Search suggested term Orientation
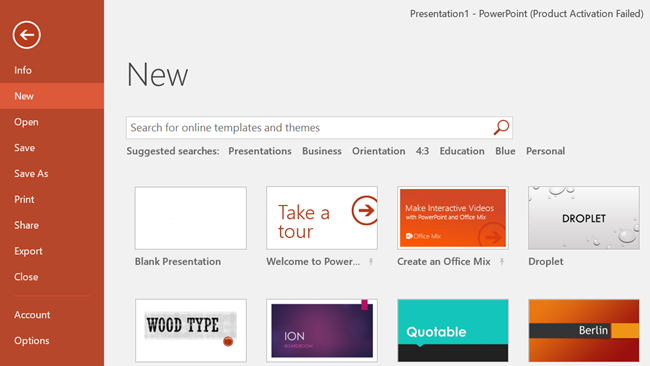The height and width of the screenshot is (366, 650). tap(378, 151)
